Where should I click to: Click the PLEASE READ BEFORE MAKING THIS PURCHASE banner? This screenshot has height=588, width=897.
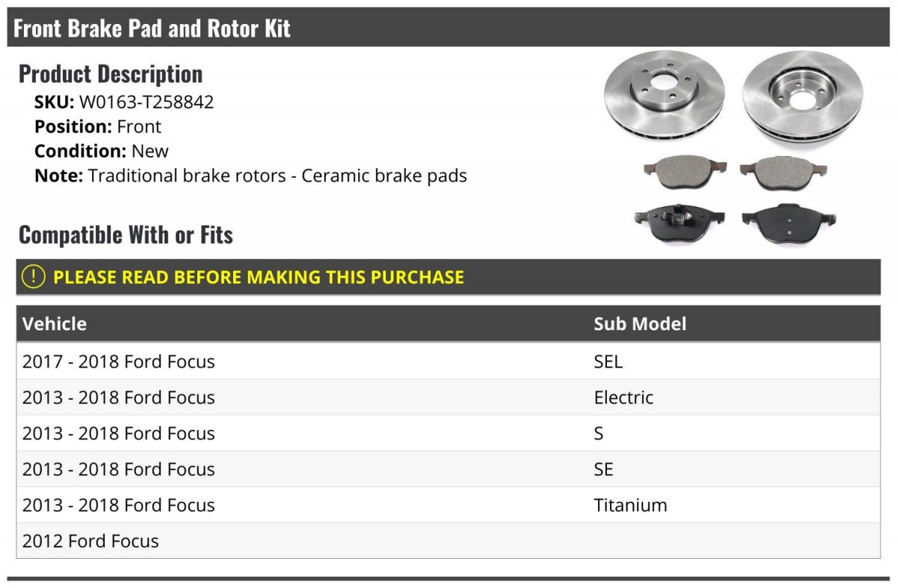449,276
